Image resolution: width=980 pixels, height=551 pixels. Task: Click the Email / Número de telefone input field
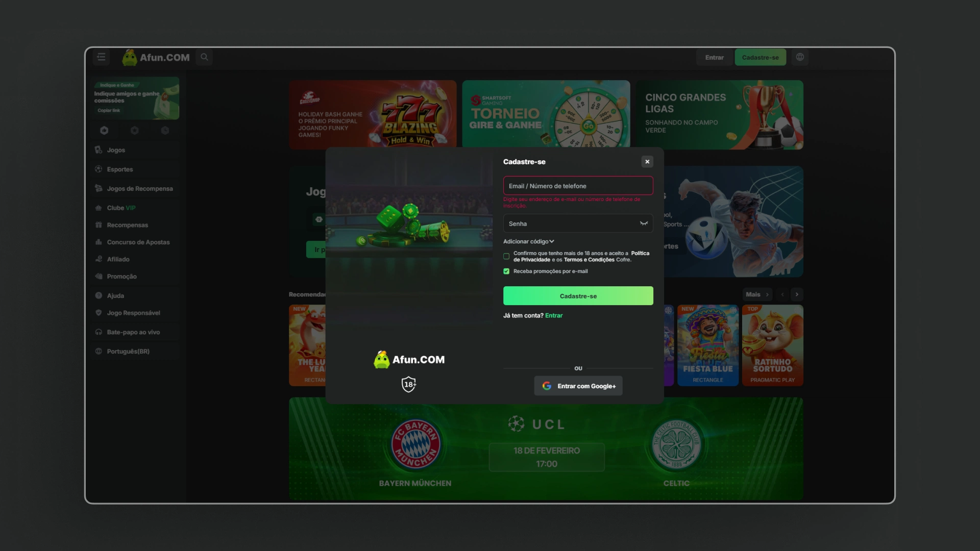[577, 185]
